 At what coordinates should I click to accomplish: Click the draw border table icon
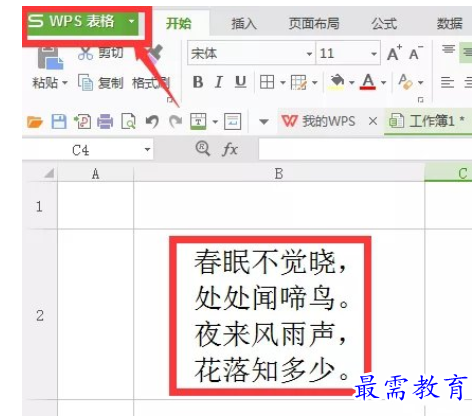tap(299, 82)
